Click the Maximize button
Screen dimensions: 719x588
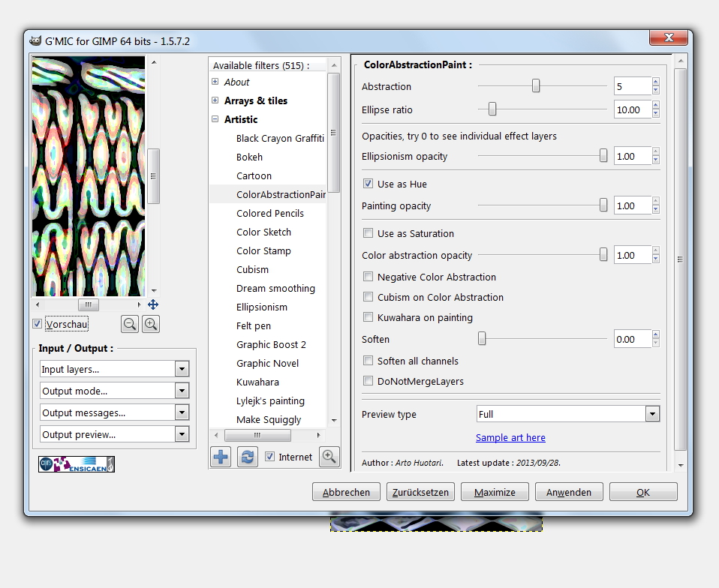coord(495,492)
